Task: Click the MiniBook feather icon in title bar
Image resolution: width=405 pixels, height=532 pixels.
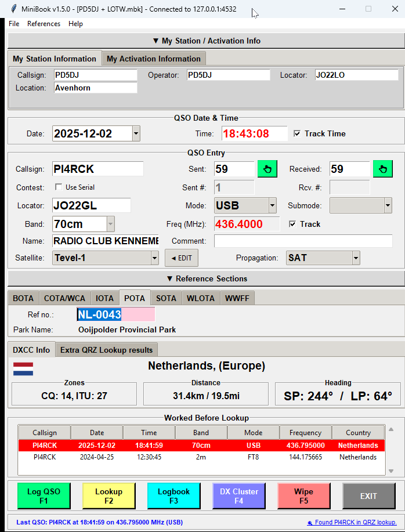Action: point(13,9)
